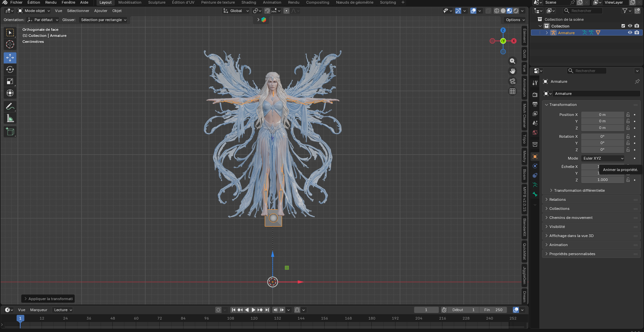The image size is (644, 332).
Task: Select the Select Box tool
Action: point(10,33)
